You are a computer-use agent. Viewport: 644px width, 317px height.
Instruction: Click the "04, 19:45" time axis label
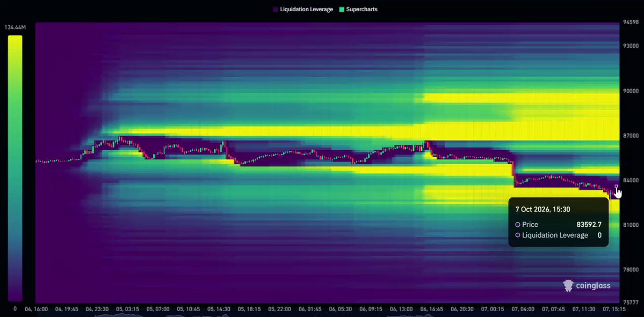(x=67, y=309)
